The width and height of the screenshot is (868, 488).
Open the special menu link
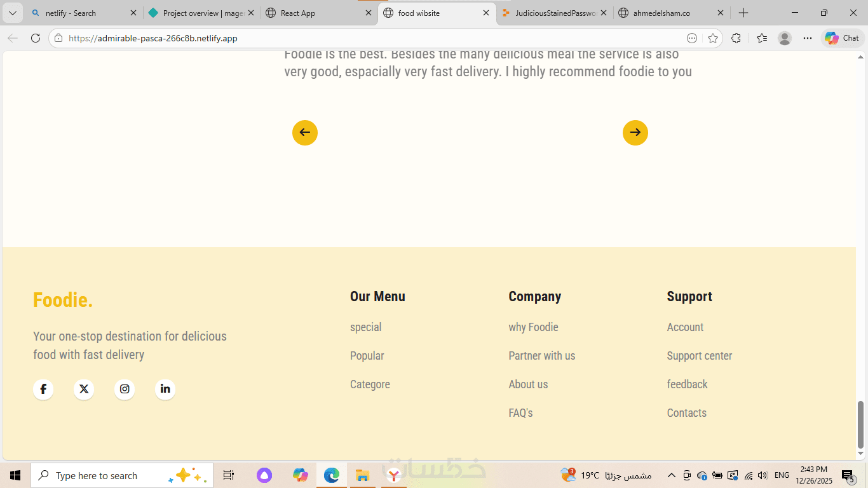point(366,327)
